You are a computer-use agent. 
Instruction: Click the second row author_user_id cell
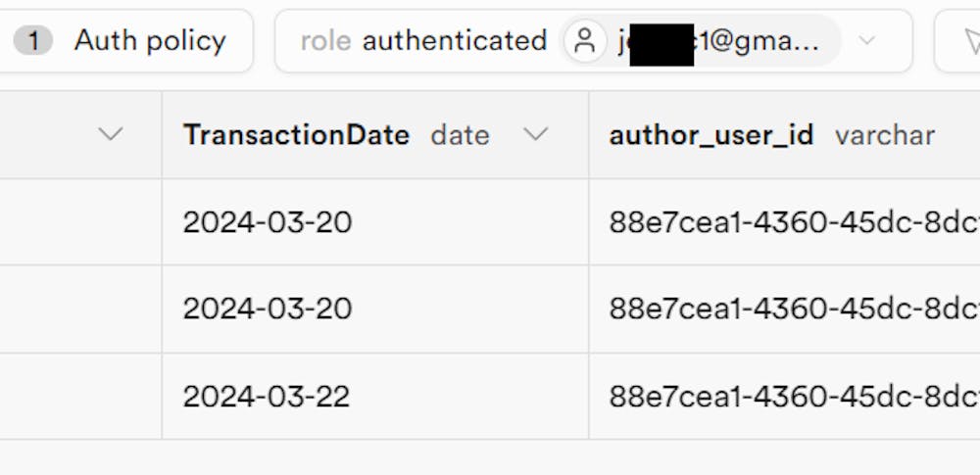click(784, 309)
